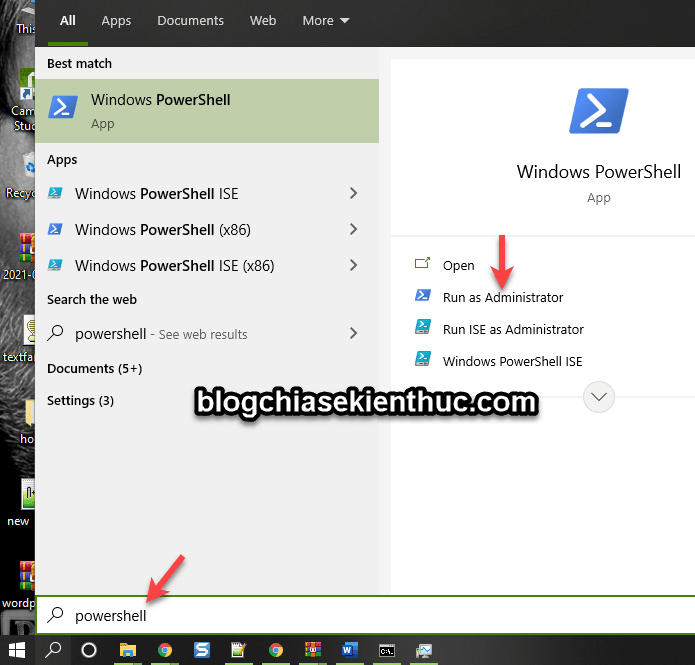Screen dimensions: 695x665
Task: Click the taskbar search magnifier icon
Action: 53,650
